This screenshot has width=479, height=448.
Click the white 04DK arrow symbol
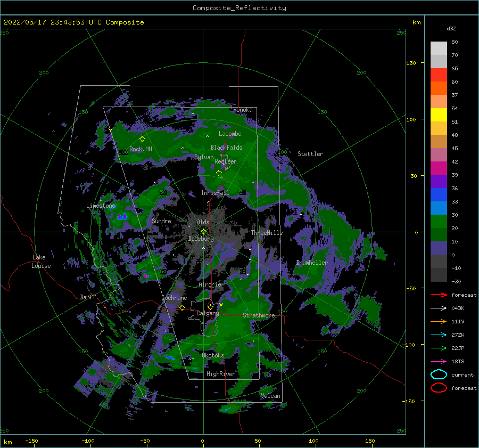click(x=439, y=308)
